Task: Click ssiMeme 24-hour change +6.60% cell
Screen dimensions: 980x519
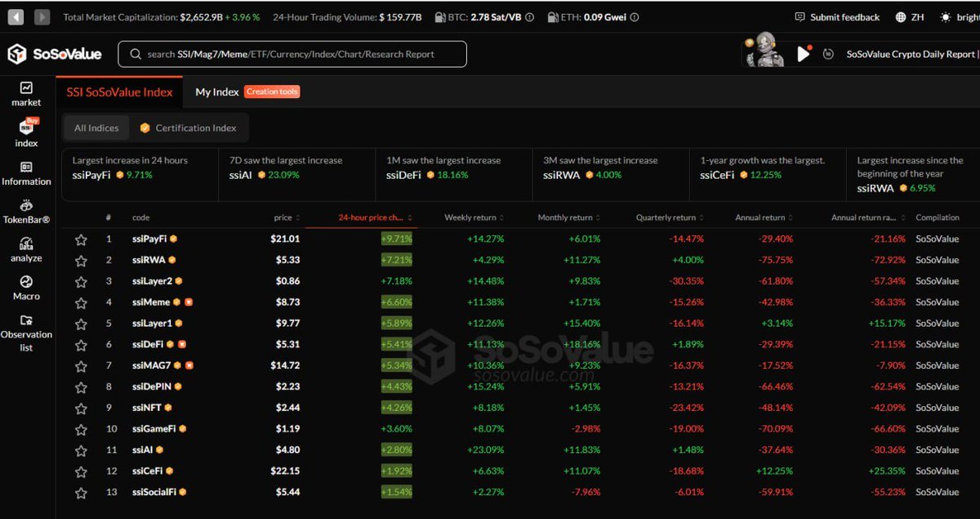Action: point(397,302)
